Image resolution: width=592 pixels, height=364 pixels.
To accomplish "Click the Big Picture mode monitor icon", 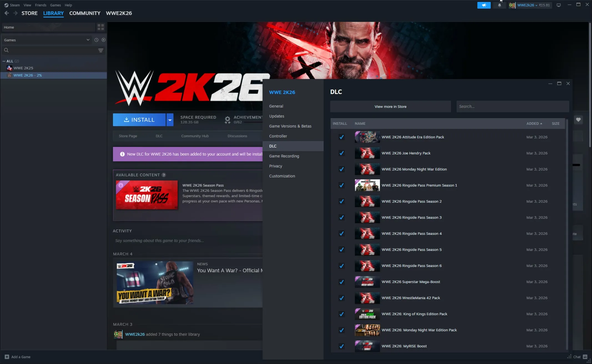I will coord(559,5).
